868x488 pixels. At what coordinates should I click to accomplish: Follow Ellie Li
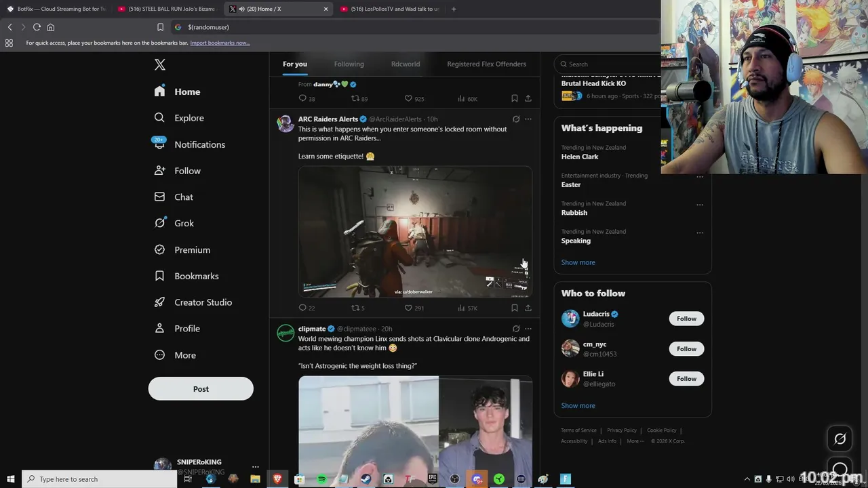click(x=686, y=379)
